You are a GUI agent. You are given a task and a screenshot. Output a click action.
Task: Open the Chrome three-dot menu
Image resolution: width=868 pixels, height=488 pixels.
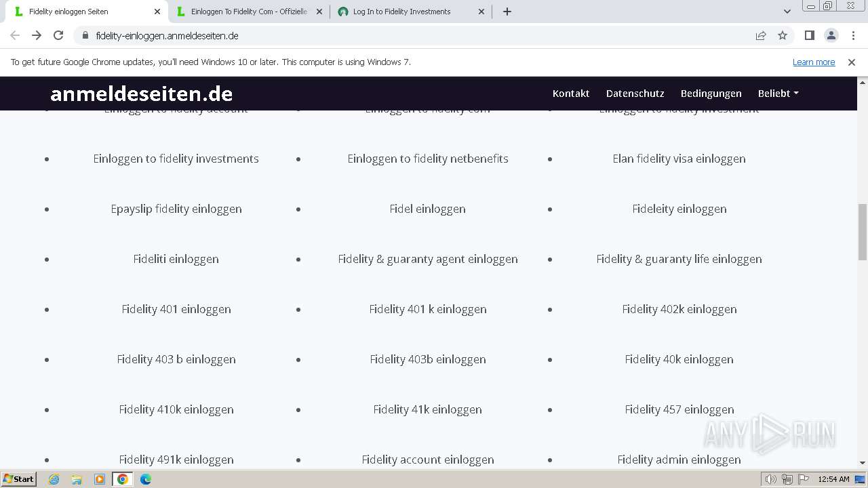pyautogui.click(x=852, y=35)
